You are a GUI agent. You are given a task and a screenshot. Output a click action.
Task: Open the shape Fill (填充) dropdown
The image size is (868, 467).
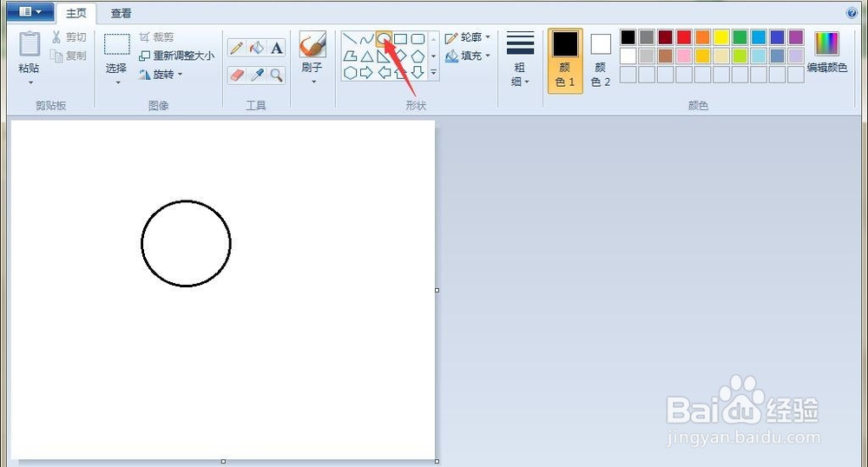(x=468, y=56)
